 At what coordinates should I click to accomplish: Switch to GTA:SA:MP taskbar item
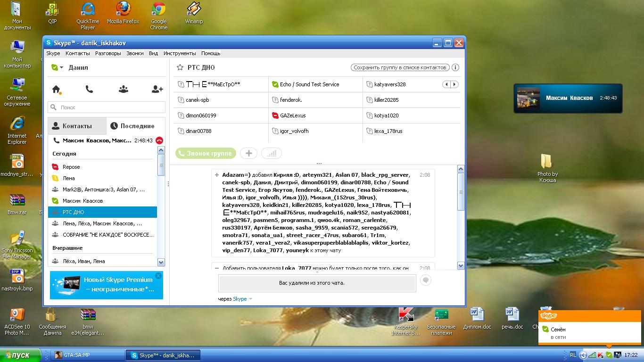point(87,355)
